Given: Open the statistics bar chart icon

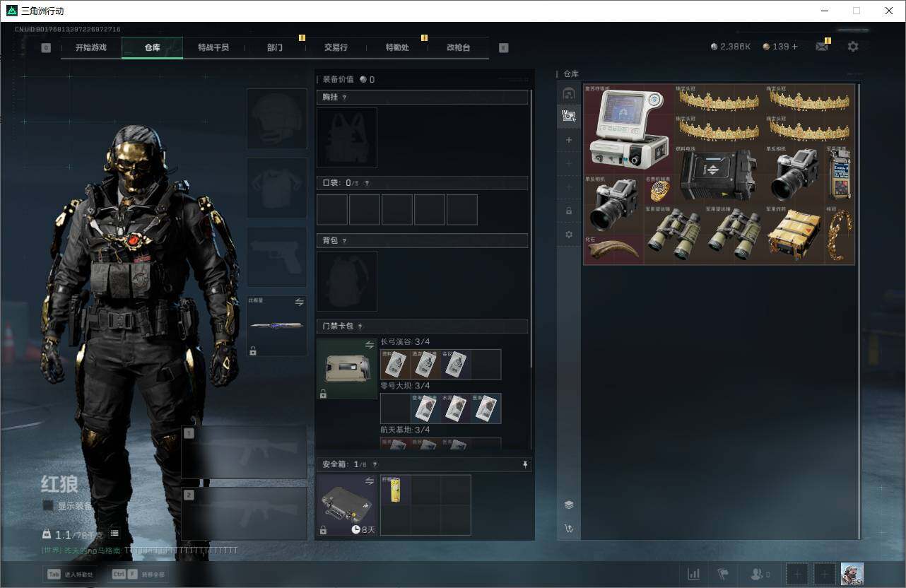Looking at the screenshot, I should 694,575.
